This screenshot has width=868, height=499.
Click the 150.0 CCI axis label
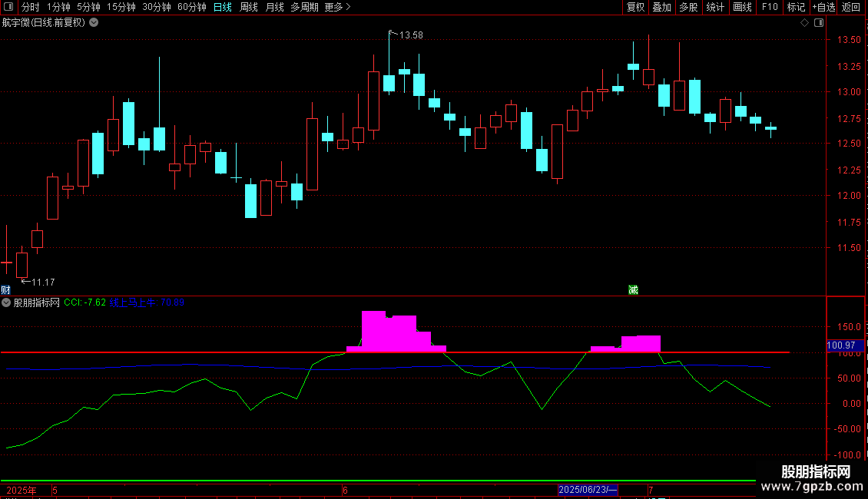[x=849, y=327]
